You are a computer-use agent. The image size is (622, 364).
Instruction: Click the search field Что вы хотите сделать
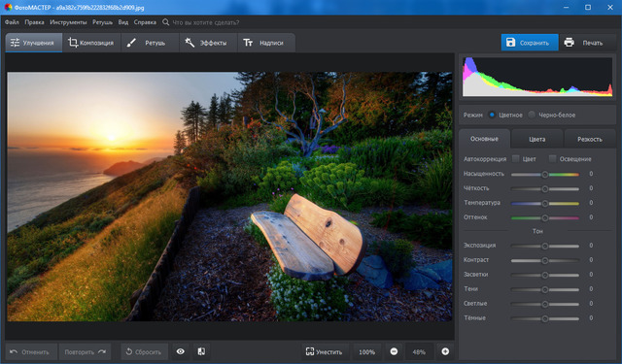206,22
